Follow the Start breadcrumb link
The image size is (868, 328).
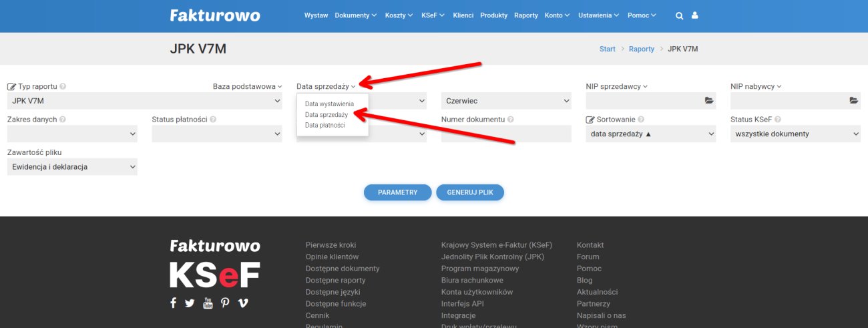[608, 49]
